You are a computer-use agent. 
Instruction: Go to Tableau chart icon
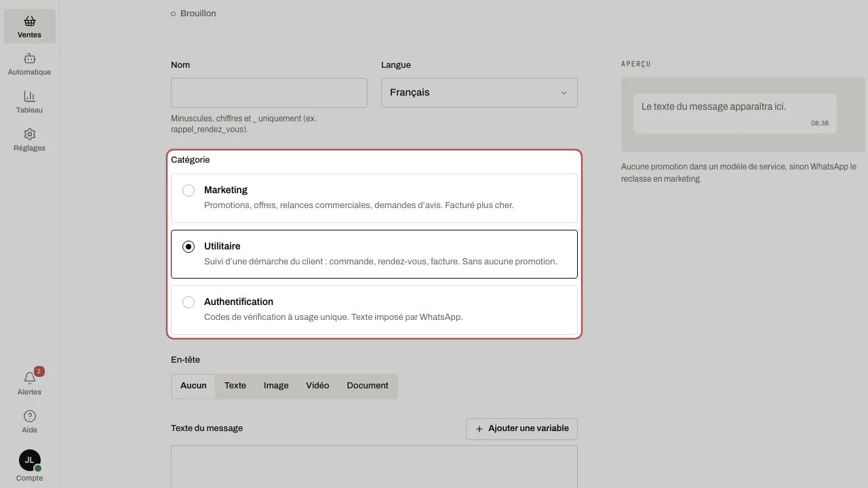29,96
